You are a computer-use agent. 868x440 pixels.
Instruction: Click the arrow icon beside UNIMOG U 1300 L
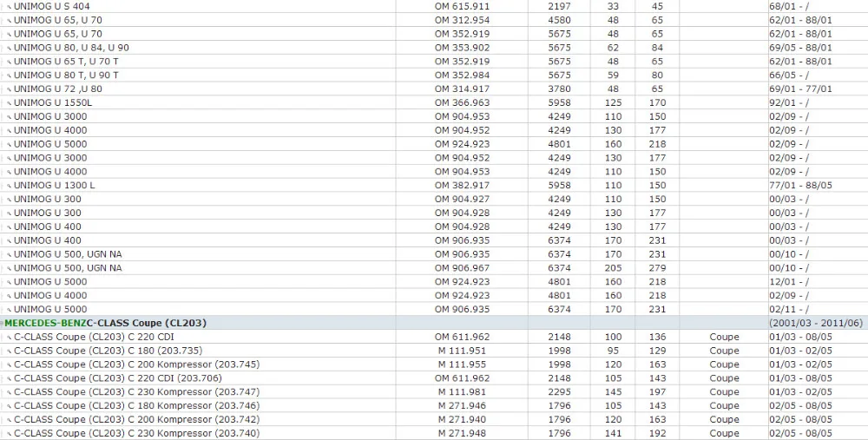(x=9, y=187)
